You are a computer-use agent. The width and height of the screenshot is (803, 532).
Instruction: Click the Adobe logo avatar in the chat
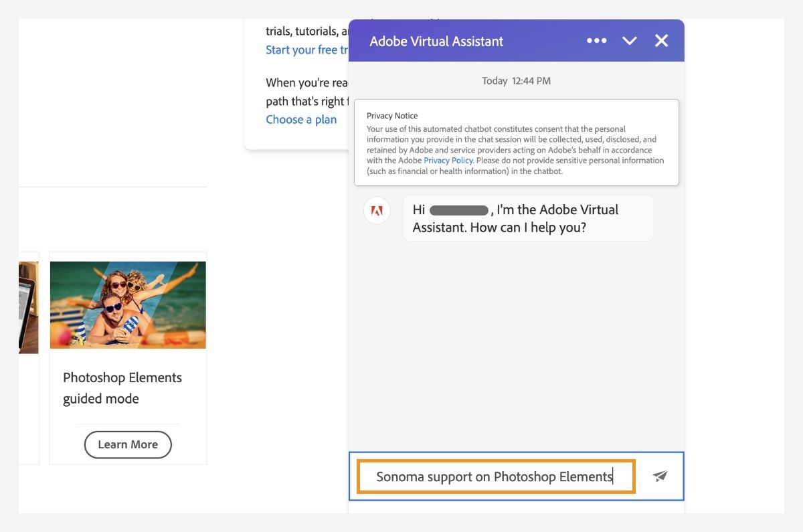coord(377,211)
